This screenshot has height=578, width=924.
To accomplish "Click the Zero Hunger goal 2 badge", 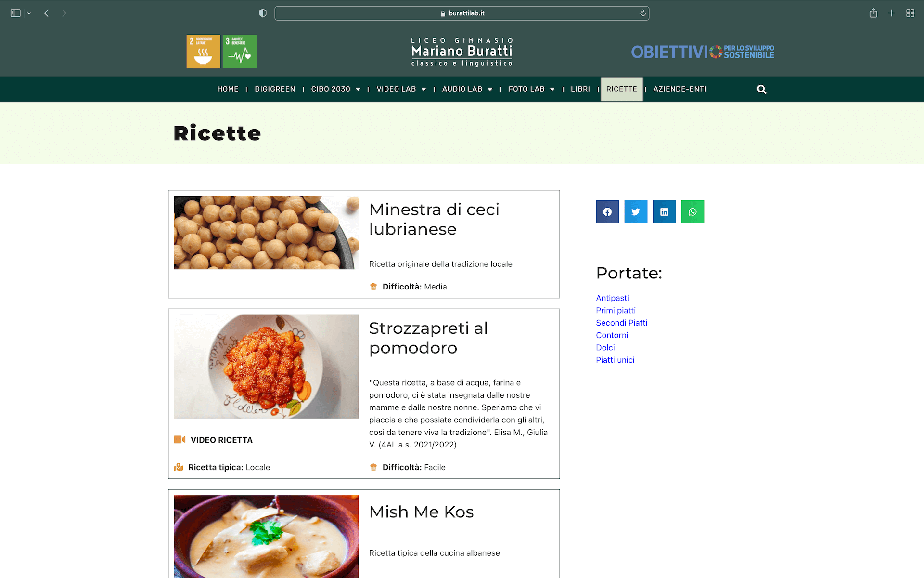I will click(203, 52).
